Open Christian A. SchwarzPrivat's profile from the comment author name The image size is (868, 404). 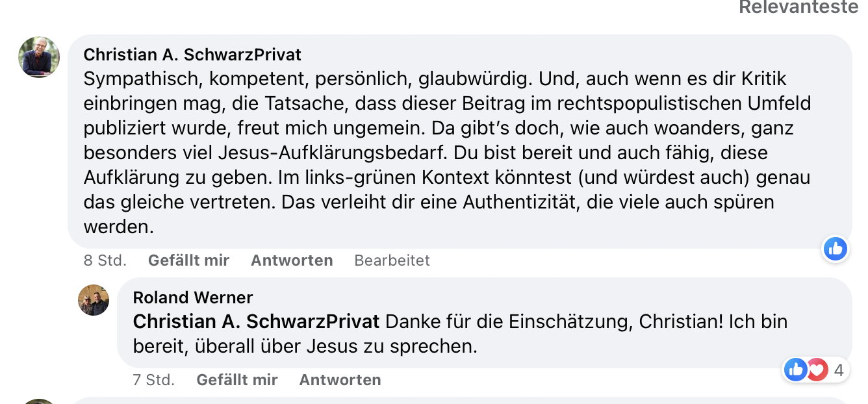point(192,55)
